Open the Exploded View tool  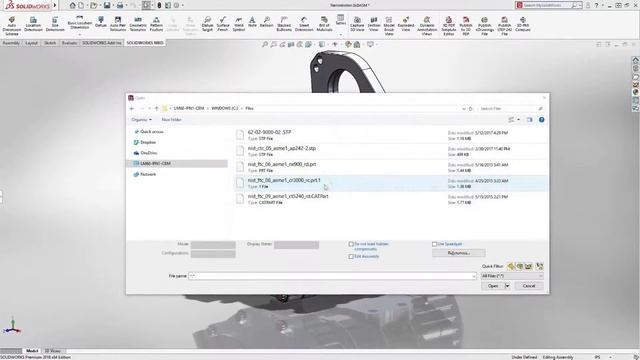point(406,24)
